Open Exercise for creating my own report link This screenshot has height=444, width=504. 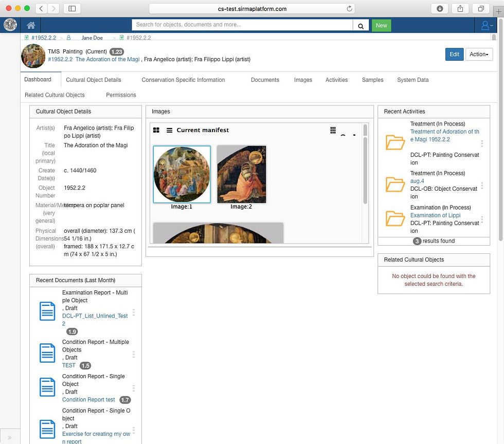[96, 437]
